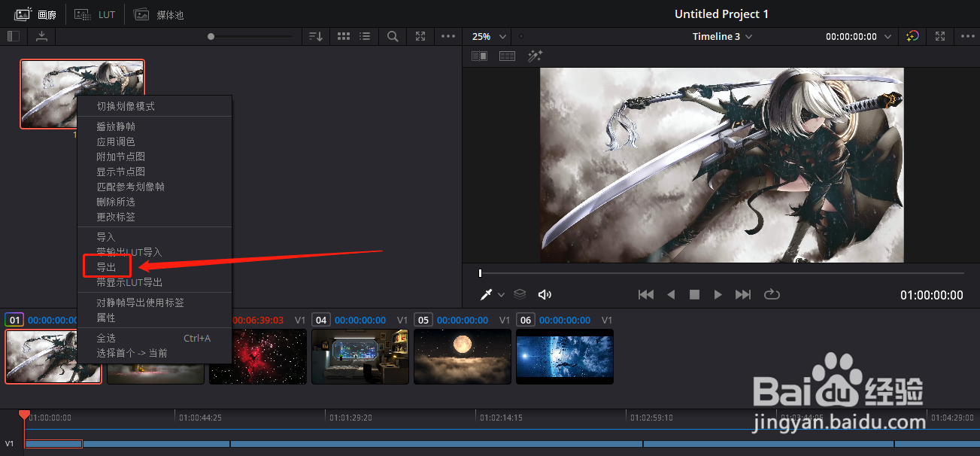Expand the eyedropper tool options arrow
The height and width of the screenshot is (456, 980).
[x=502, y=295]
